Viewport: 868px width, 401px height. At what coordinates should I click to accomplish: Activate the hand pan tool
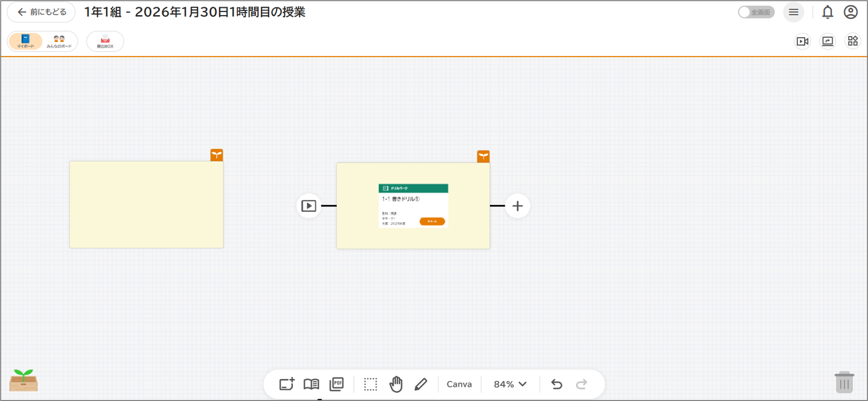[x=396, y=384]
